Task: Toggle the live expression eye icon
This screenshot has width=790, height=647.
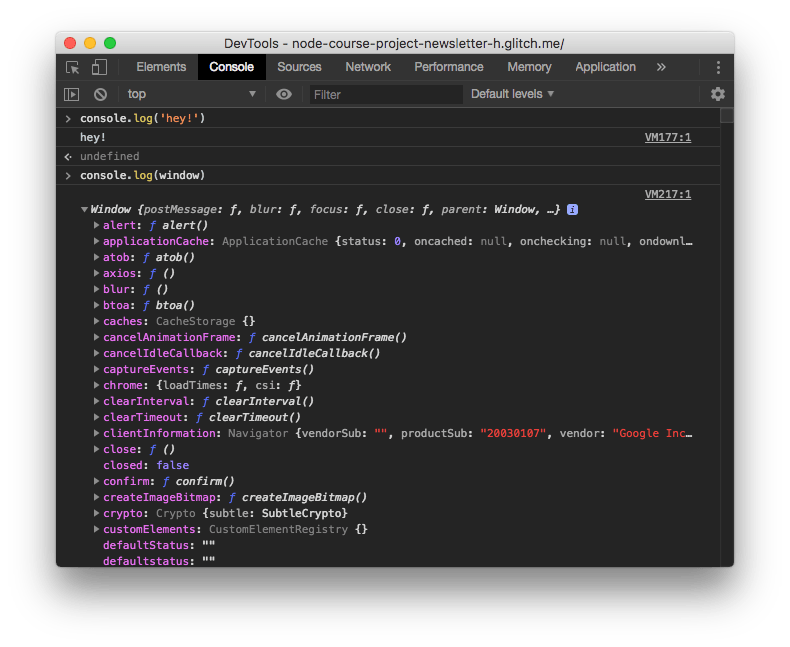Action: click(x=284, y=94)
